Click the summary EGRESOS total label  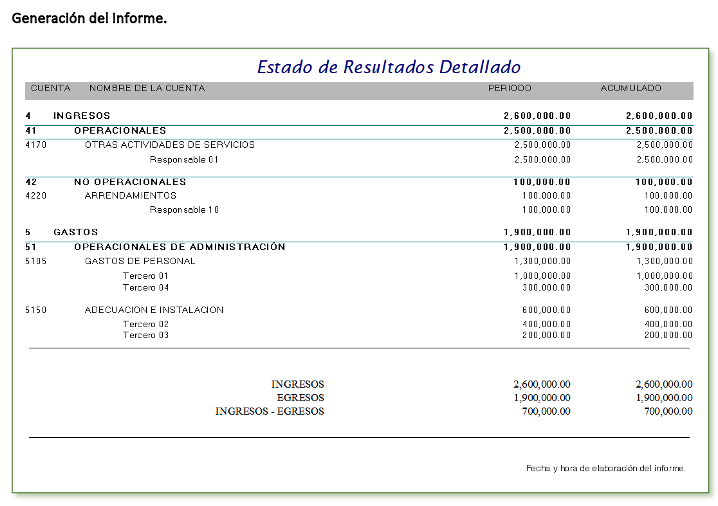click(x=300, y=398)
